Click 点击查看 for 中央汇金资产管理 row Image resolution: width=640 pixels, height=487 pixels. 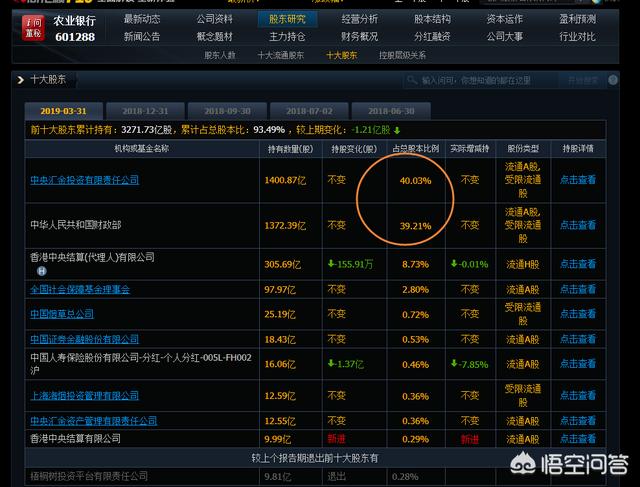[578, 421]
